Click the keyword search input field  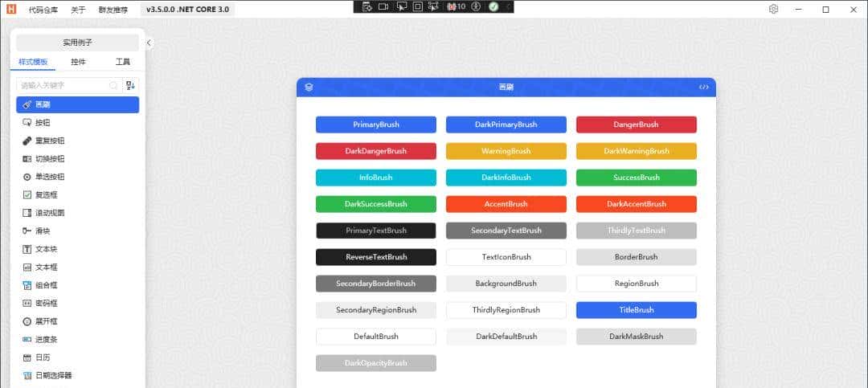coord(64,85)
